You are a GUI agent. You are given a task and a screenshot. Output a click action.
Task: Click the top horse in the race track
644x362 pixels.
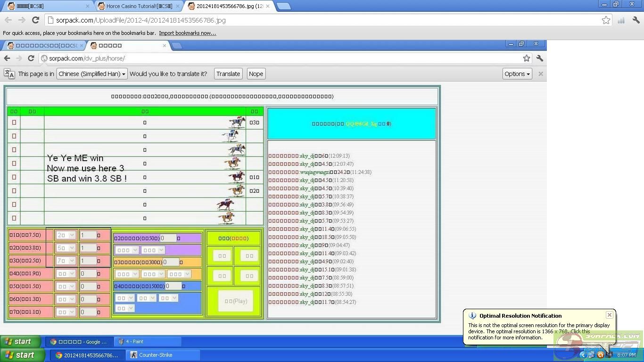(237, 122)
